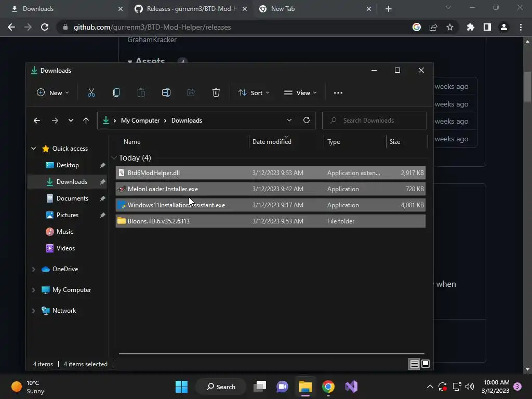Sort by Type column header
This screenshot has height=399, width=532.
[x=334, y=142]
